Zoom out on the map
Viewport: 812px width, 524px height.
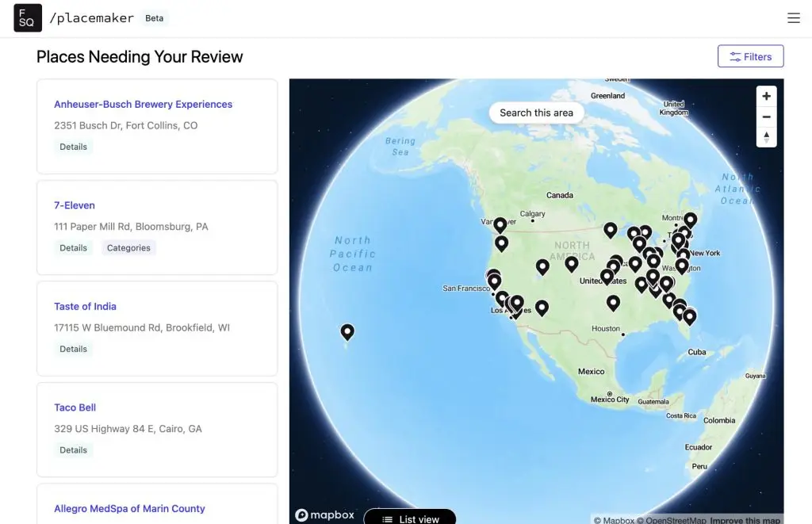[767, 117]
